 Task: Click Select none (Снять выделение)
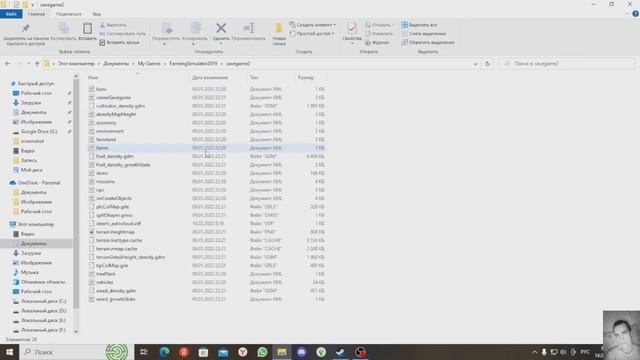[423, 33]
